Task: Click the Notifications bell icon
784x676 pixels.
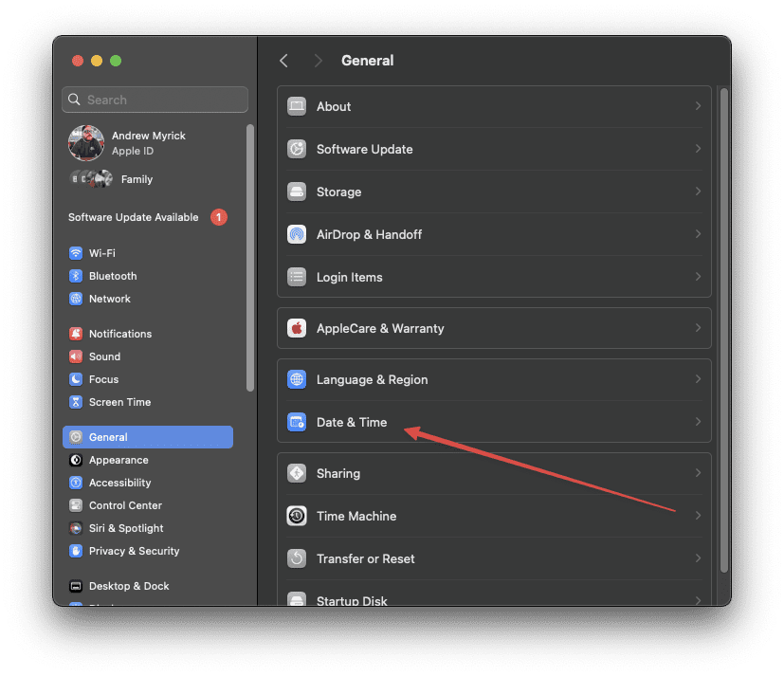Action: 76,334
